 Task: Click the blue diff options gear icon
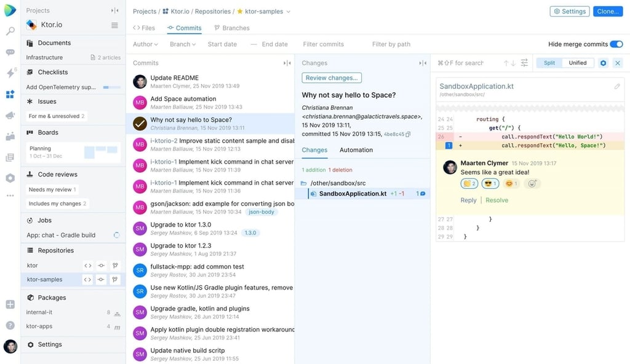[603, 63]
